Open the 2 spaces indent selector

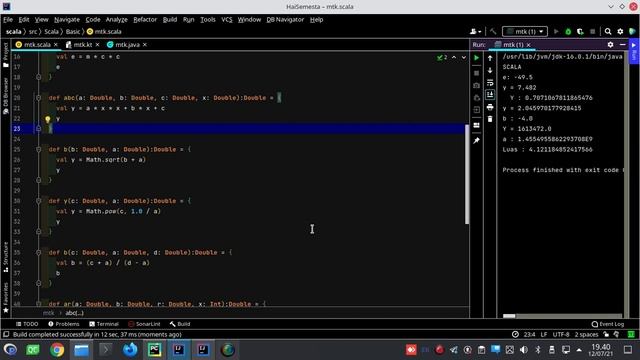click(587, 334)
